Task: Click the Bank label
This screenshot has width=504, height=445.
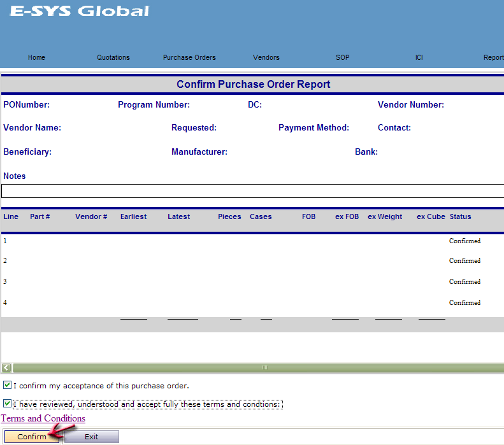Action: [x=366, y=152]
